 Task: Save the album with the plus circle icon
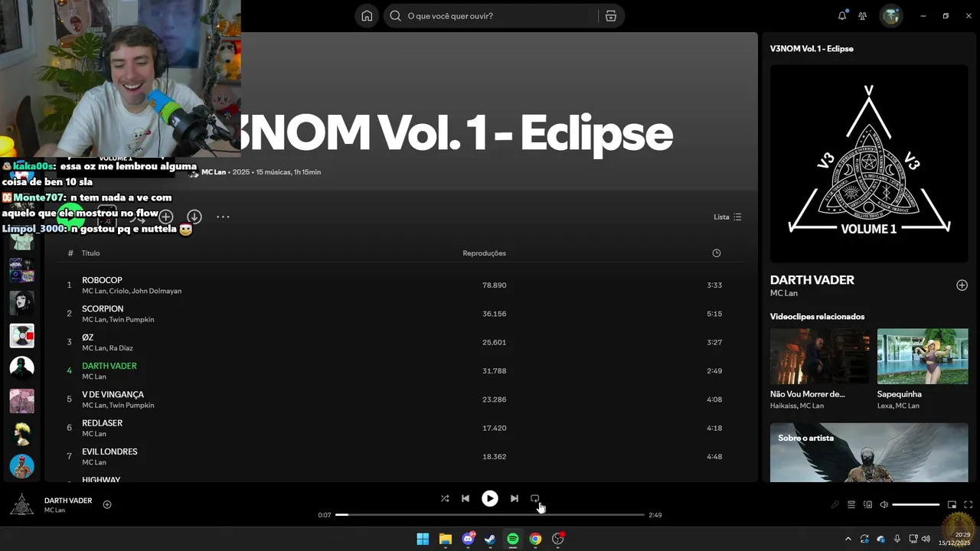pos(165,217)
